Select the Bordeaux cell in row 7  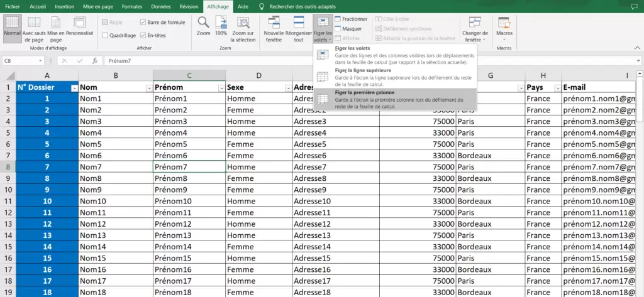(491, 156)
